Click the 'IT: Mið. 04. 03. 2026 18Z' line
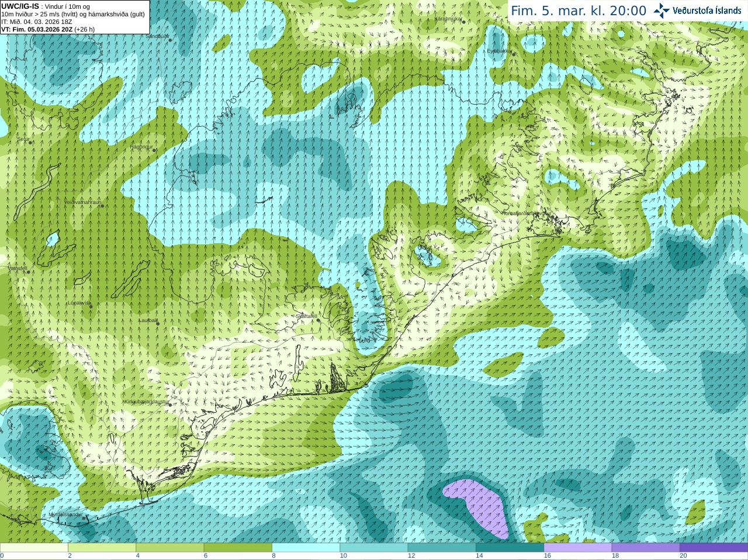The height and width of the screenshot is (560, 748). point(36,22)
